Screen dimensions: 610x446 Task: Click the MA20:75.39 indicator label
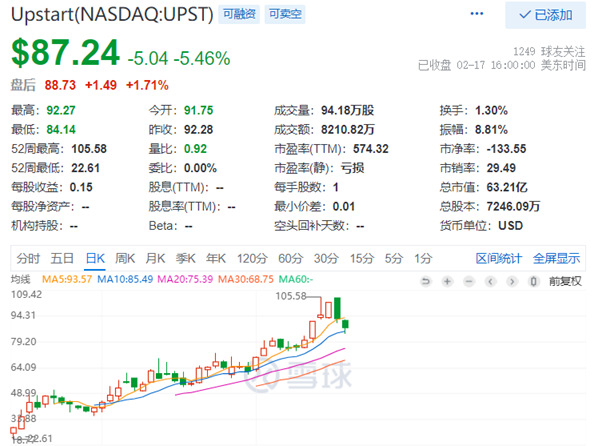tap(185, 279)
